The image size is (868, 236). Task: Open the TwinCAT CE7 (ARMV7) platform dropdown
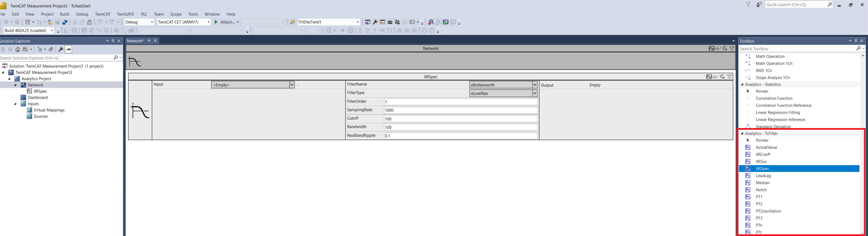[209, 22]
